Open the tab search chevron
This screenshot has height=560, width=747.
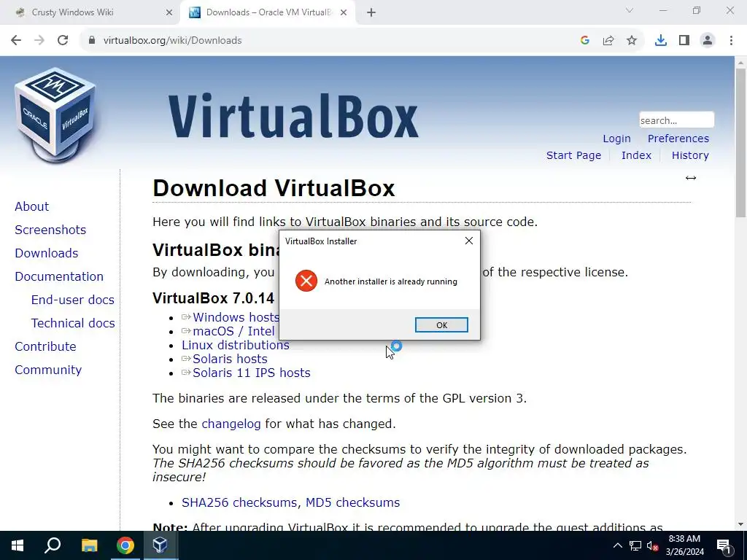630,10
